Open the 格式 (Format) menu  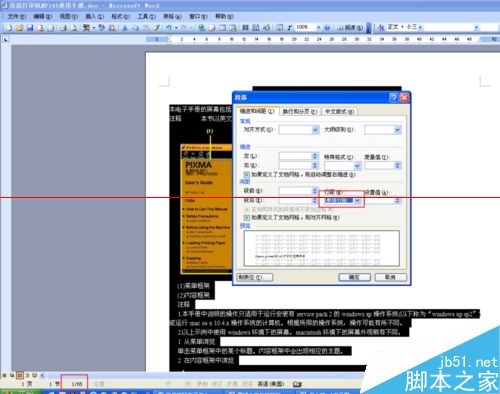pyautogui.click(x=120, y=16)
